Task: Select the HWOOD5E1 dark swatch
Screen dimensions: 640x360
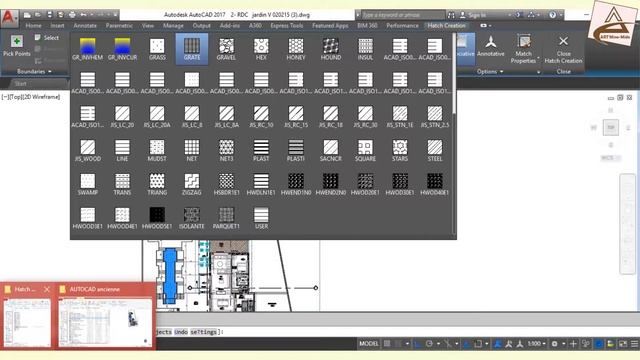Action: (x=157, y=218)
